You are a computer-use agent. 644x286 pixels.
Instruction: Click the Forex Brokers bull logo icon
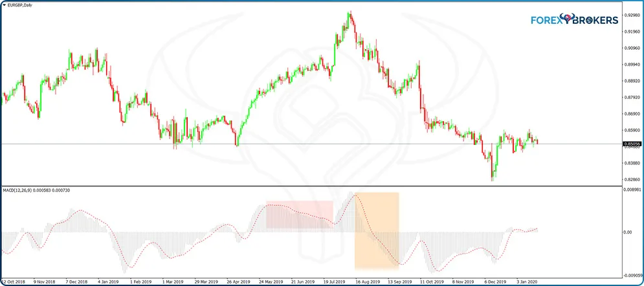[x=574, y=19]
